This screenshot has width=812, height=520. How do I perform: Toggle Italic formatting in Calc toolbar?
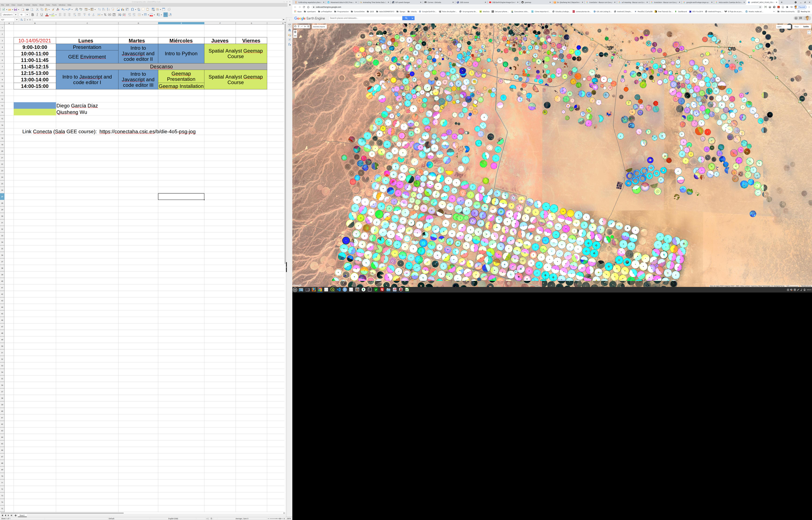point(37,15)
